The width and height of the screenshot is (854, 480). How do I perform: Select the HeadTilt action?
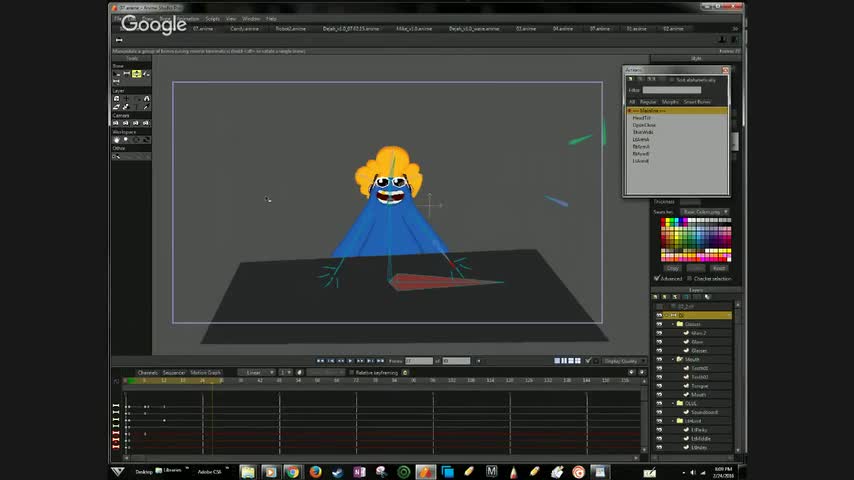pos(642,118)
